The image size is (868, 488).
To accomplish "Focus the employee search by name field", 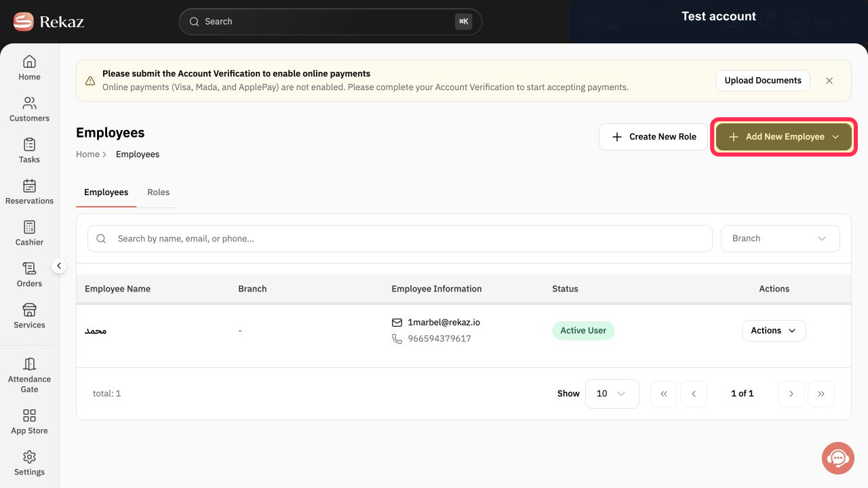I will click(x=400, y=239).
